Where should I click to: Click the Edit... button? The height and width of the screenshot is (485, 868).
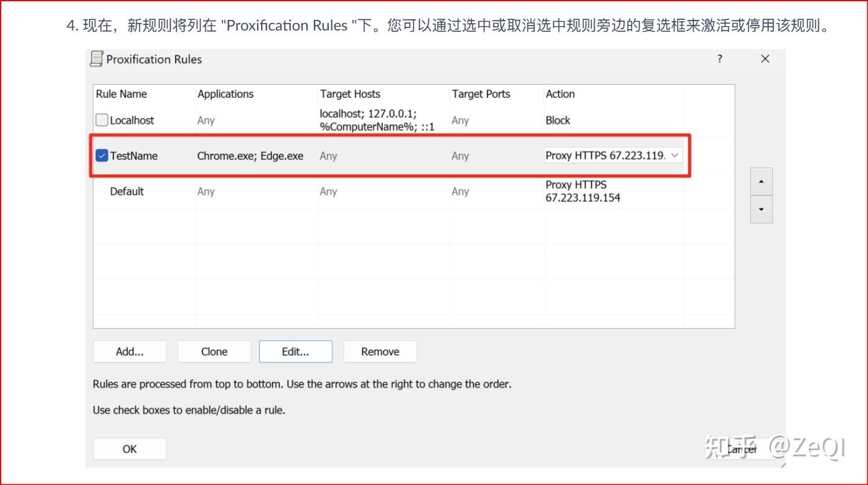[x=295, y=351]
